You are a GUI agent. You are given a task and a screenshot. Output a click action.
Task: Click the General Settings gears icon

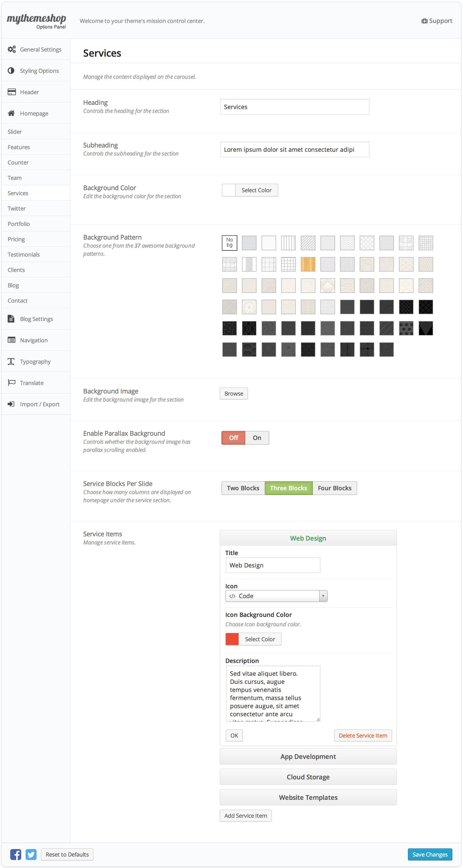[x=12, y=49]
